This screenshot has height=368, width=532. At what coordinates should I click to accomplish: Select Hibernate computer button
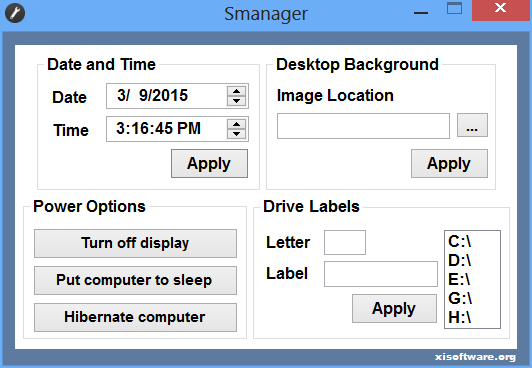(135, 317)
